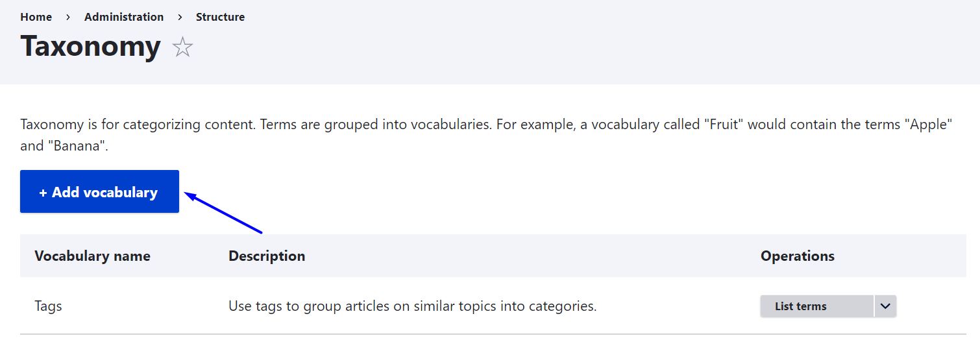Click the chevron between Home and Administration
Screen dimensions: 980x364
[x=67, y=17]
